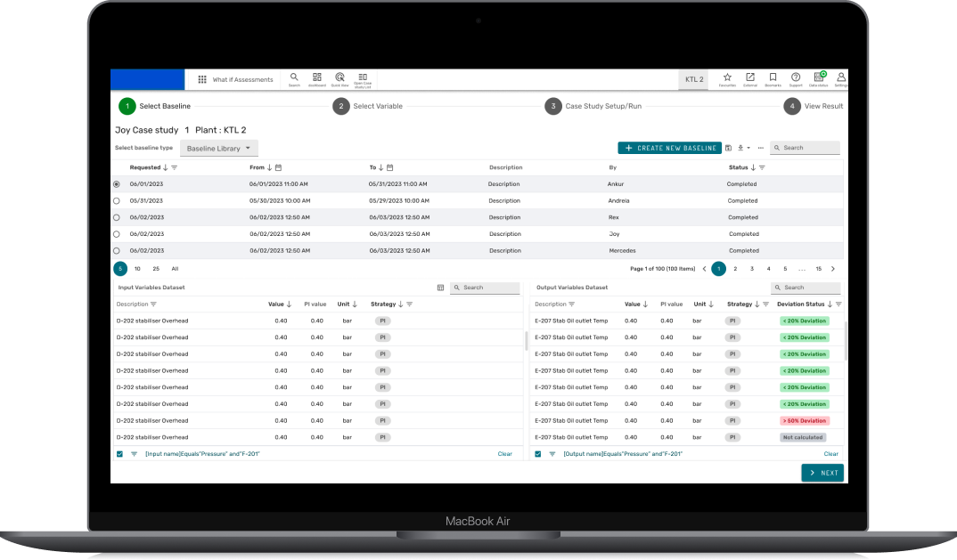Jump to step 4 View Result
Screen dimensions: 957x560
[x=791, y=106]
